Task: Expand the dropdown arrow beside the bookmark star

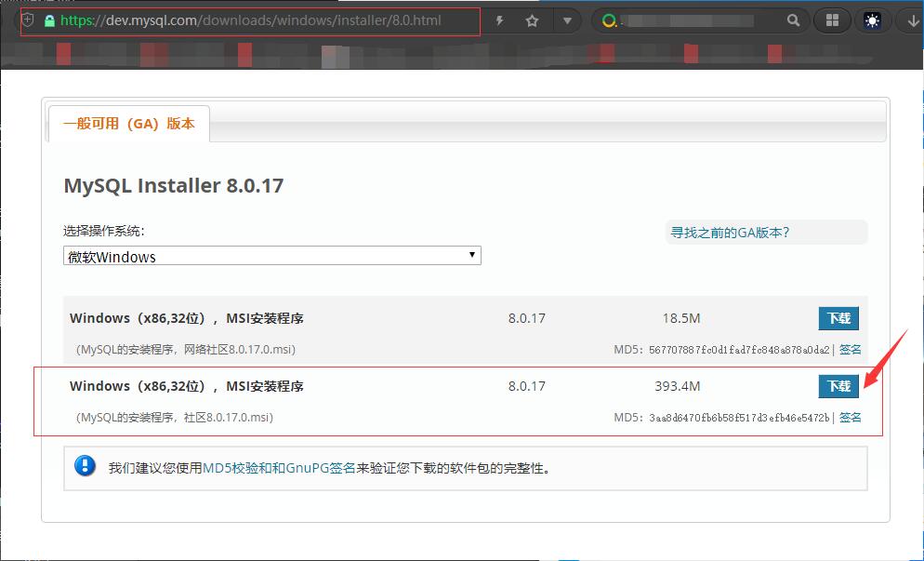Action: tap(567, 20)
